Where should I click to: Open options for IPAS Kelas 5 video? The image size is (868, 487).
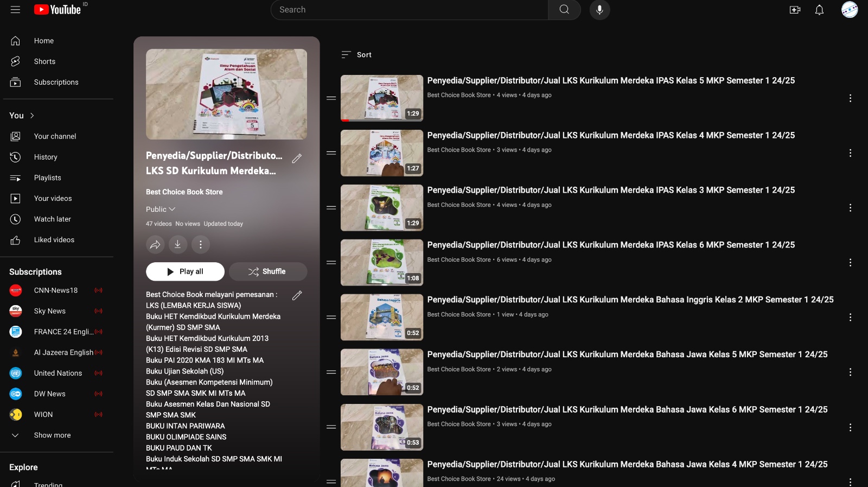point(850,98)
